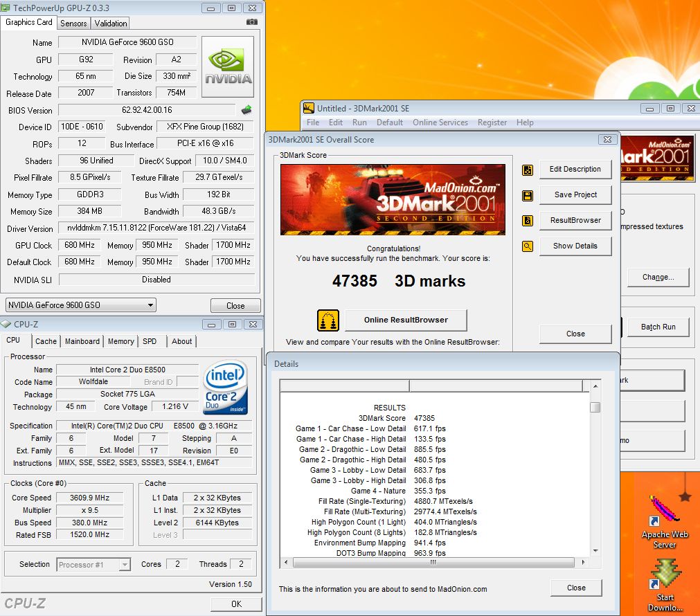Open the About tab in CPU-Z
This screenshot has width=700, height=616.
pos(181,341)
